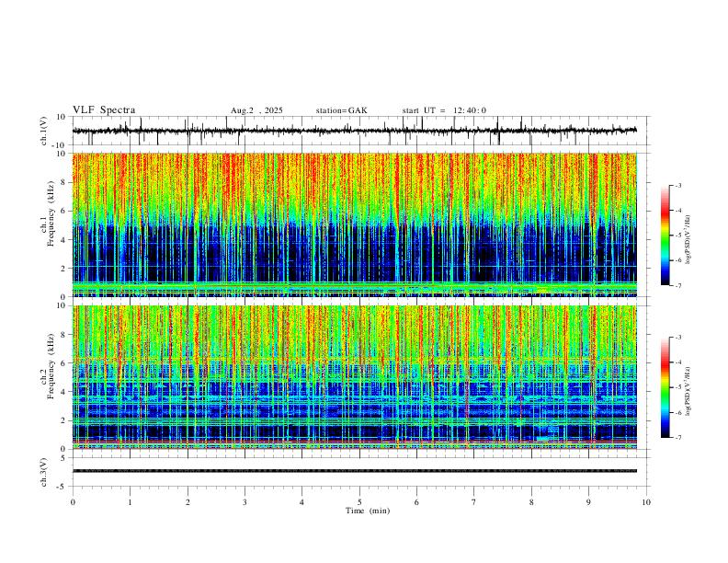Viewport: 728px width, 563px height.
Task: Click time axis tick label "4"
Action: (x=301, y=502)
